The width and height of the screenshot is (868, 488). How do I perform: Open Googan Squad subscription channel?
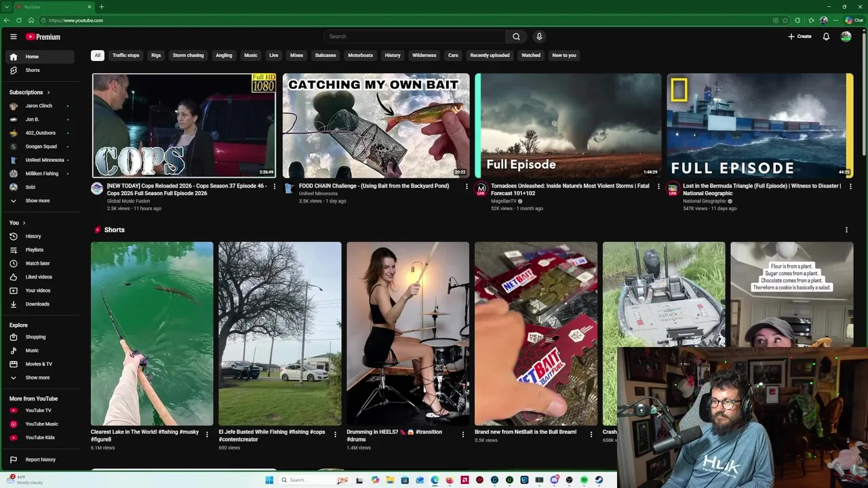click(x=41, y=146)
